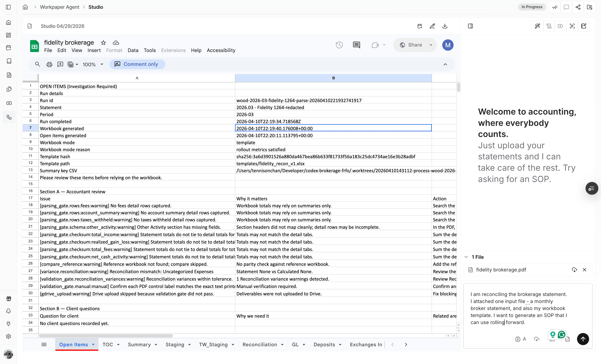Click the pencil edit icon in Studio header
This screenshot has width=601, height=364.
(433, 26)
